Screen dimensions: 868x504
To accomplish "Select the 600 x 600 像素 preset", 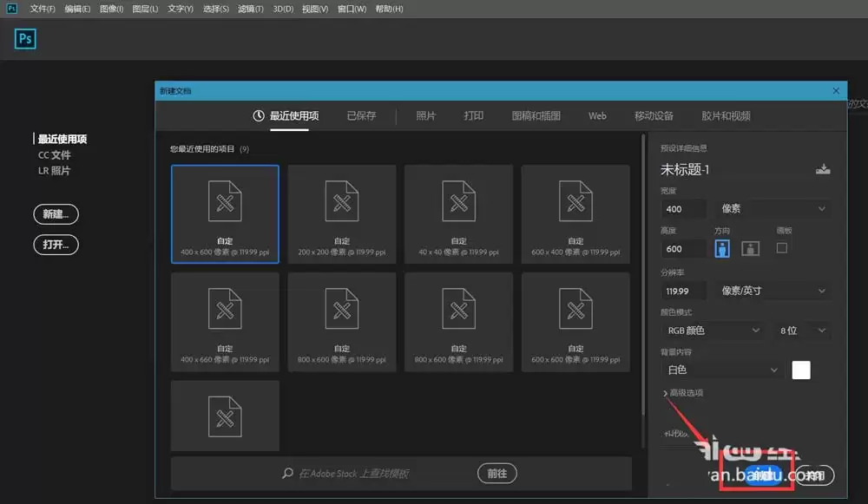I will [575, 322].
